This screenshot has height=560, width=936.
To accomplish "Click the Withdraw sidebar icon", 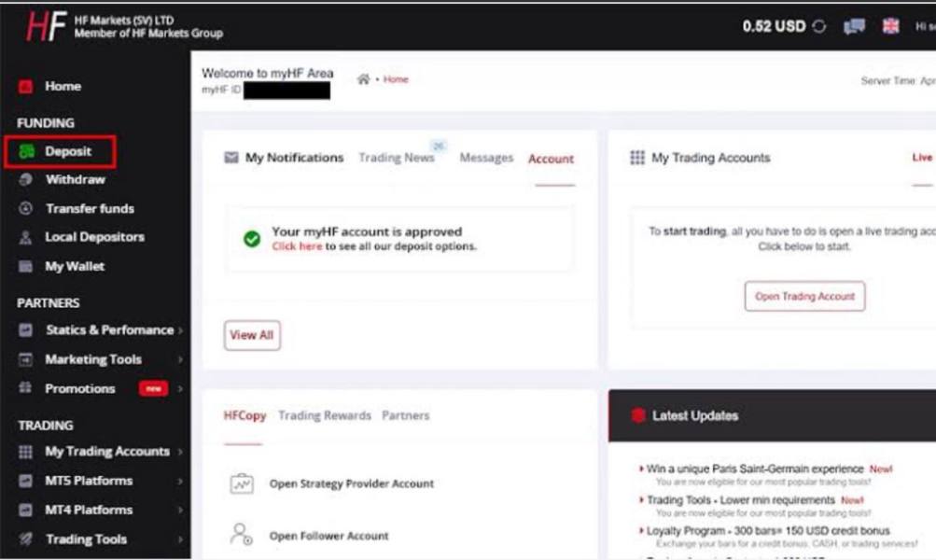I will [x=25, y=179].
